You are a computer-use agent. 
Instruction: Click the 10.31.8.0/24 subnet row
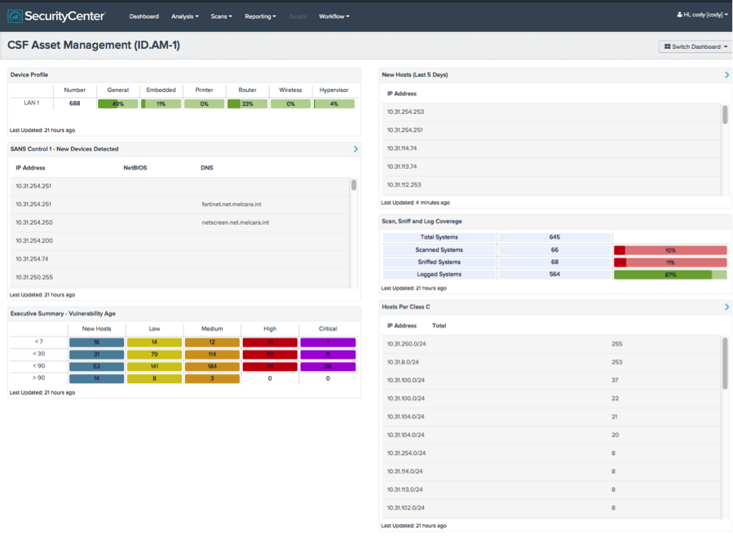(552, 362)
